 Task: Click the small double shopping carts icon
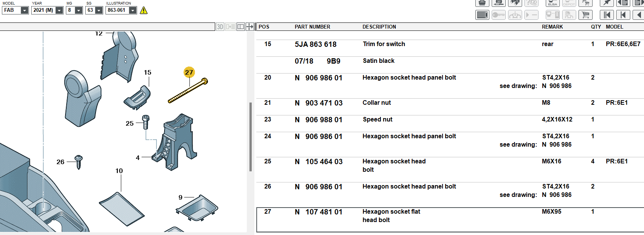585,3
